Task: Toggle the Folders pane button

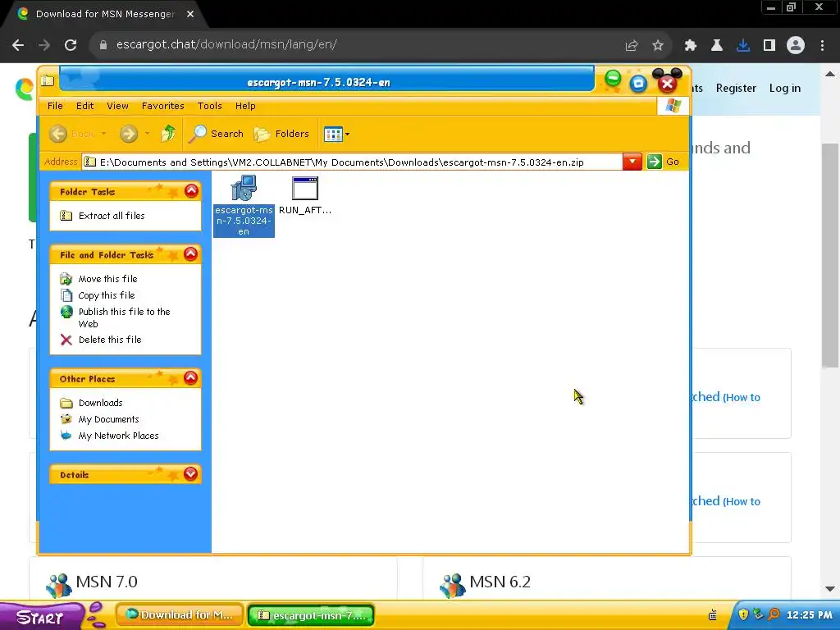Action: coord(282,134)
